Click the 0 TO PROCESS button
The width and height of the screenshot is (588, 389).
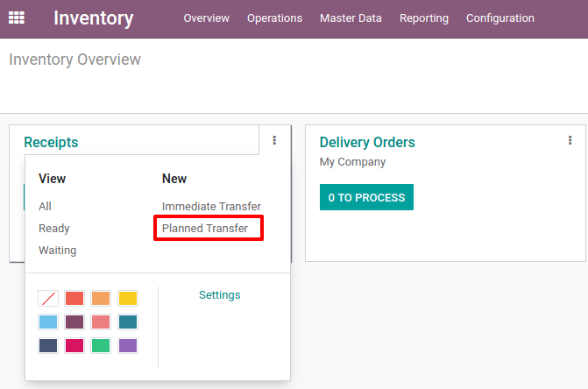366,197
